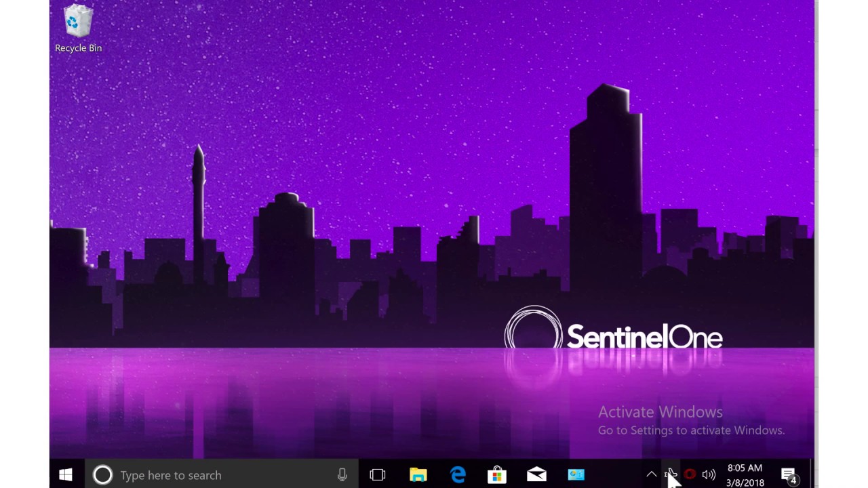Click the Cortana circle icon
The height and width of the screenshot is (488, 868).
(102, 475)
